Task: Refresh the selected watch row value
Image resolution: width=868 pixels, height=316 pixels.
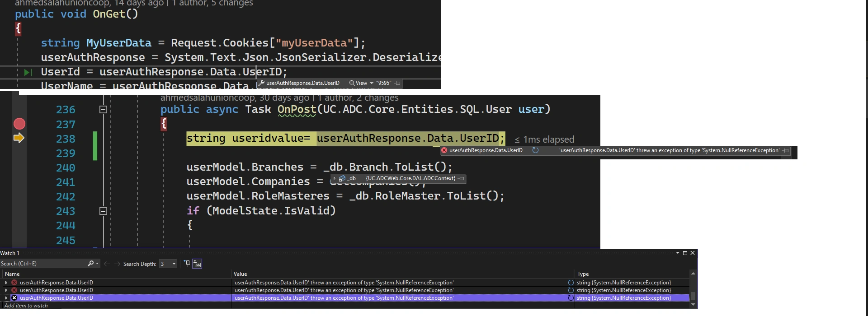Action: (x=571, y=298)
